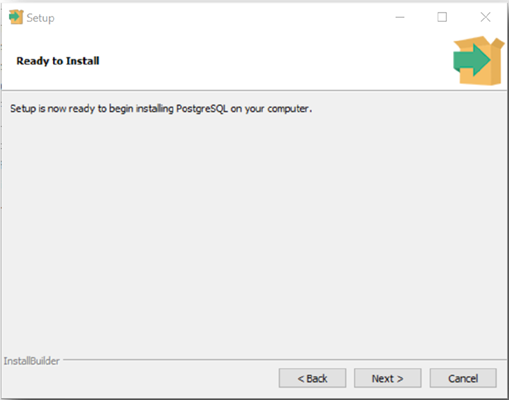This screenshot has height=400, width=509.
Task: Click the Setup installer icon in title bar
Action: point(16,17)
